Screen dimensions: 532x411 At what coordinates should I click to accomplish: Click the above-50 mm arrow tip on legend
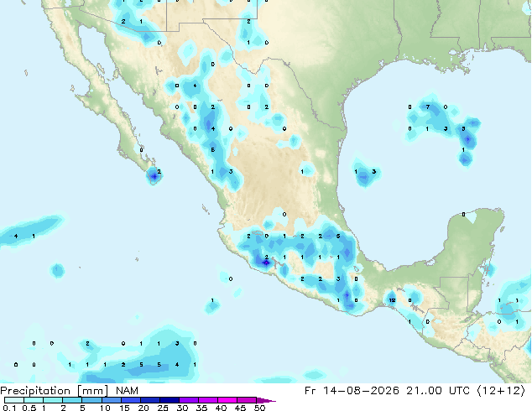click(266, 401)
